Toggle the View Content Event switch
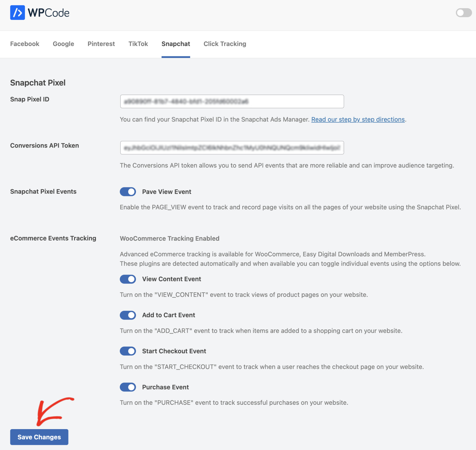This screenshot has width=476, height=450. (128, 279)
